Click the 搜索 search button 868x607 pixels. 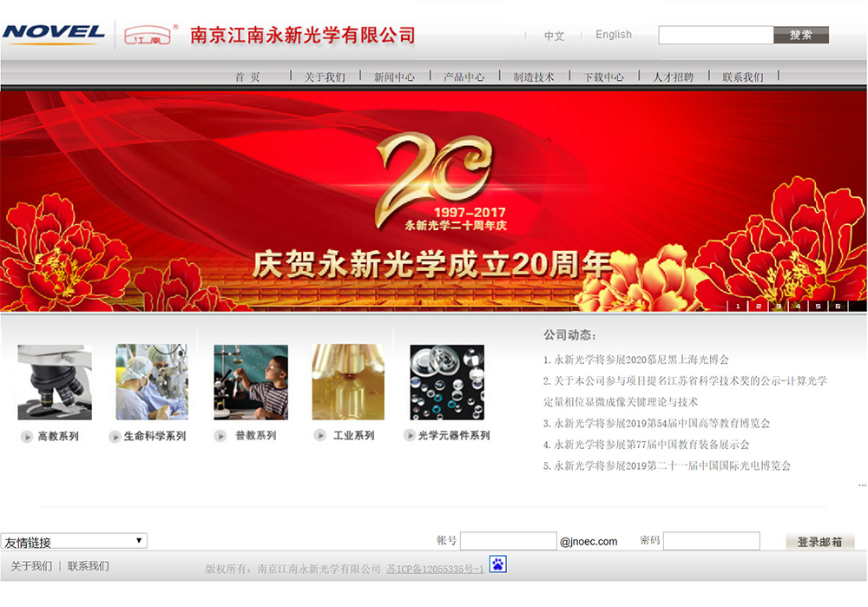[x=801, y=35]
